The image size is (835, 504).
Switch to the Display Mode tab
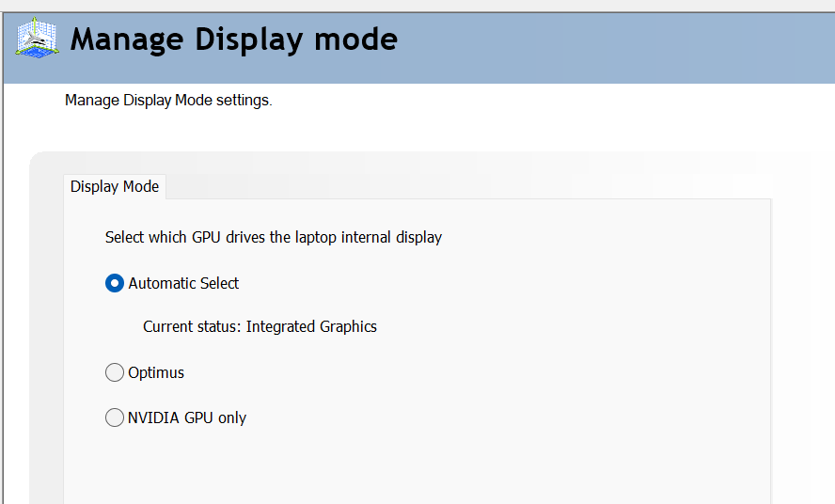click(x=115, y=186)
